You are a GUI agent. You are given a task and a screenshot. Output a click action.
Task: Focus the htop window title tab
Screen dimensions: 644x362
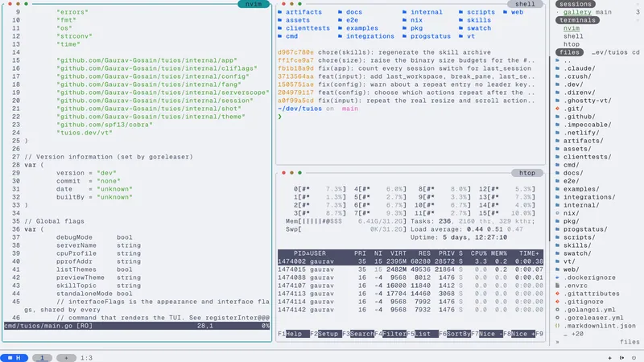pos(527,173)
